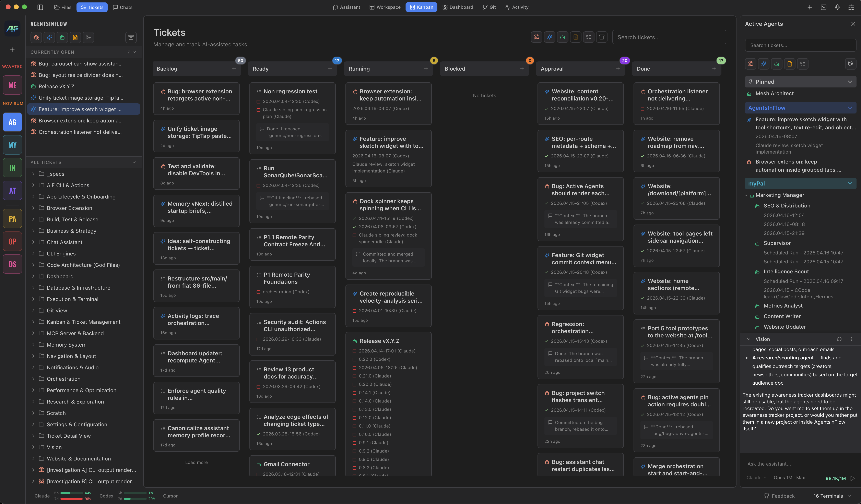
Task: Check the 2026.04.01-10:39 (Claude) checkbox
Action: pyautogui.click(x=354, y=311)
